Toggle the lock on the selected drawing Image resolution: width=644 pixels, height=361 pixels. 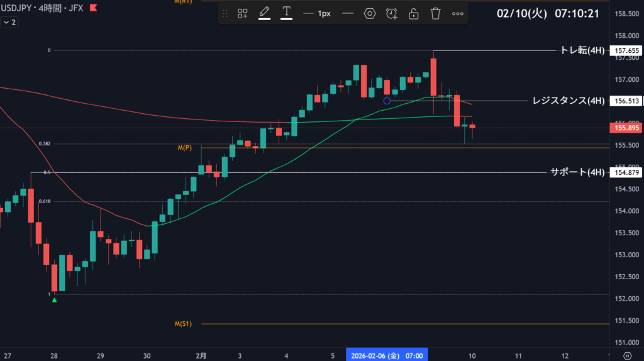click(x=413, y=14)
